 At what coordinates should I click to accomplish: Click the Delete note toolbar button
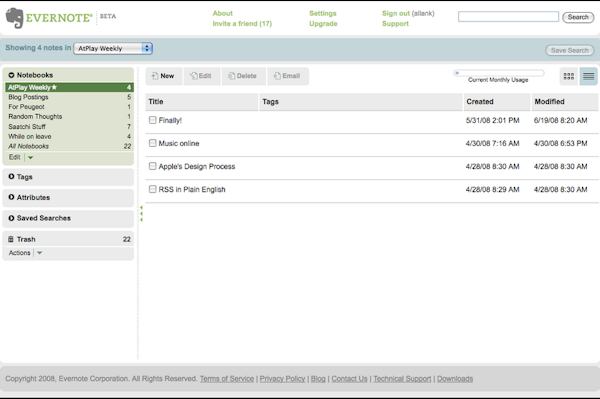pyautogui.click(x=243, y=76)
